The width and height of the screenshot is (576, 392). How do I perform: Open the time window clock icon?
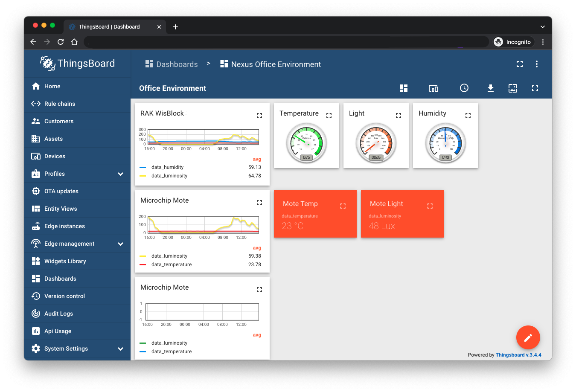[464, 88]
